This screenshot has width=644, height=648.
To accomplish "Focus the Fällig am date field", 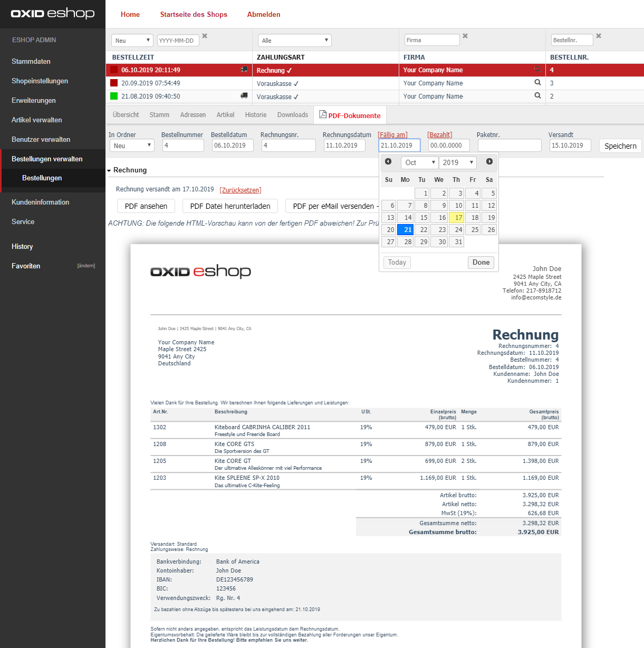I will [x=400, y=146].
